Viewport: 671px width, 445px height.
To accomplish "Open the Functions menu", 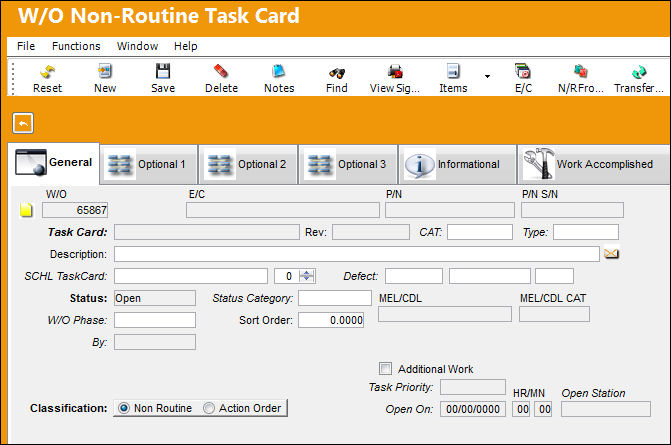I will [76, 46].
